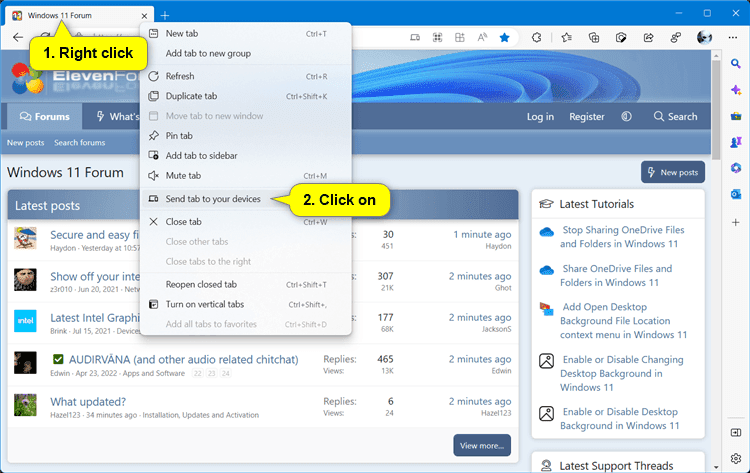Viewport: 750px width, 473px height.
Task: Open the Outlook sidebar icon
Action: (x=736, y=194)
